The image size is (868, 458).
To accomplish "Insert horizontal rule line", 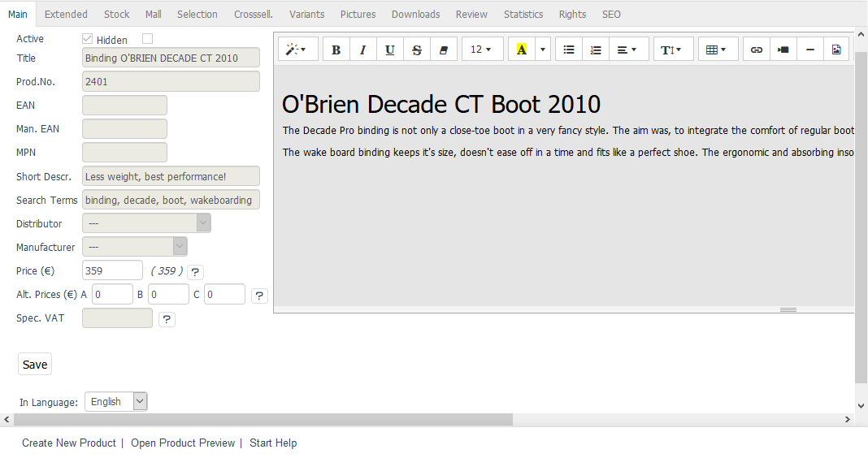I will (x=810, y=50).
